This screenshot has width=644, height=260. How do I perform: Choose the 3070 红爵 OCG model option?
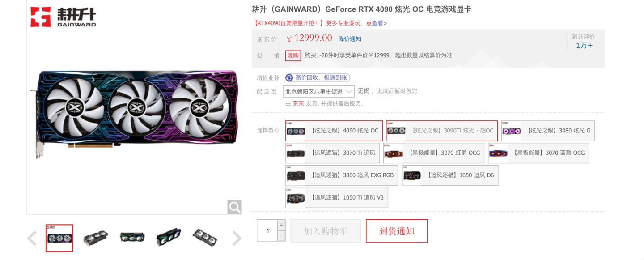(433, 153)
